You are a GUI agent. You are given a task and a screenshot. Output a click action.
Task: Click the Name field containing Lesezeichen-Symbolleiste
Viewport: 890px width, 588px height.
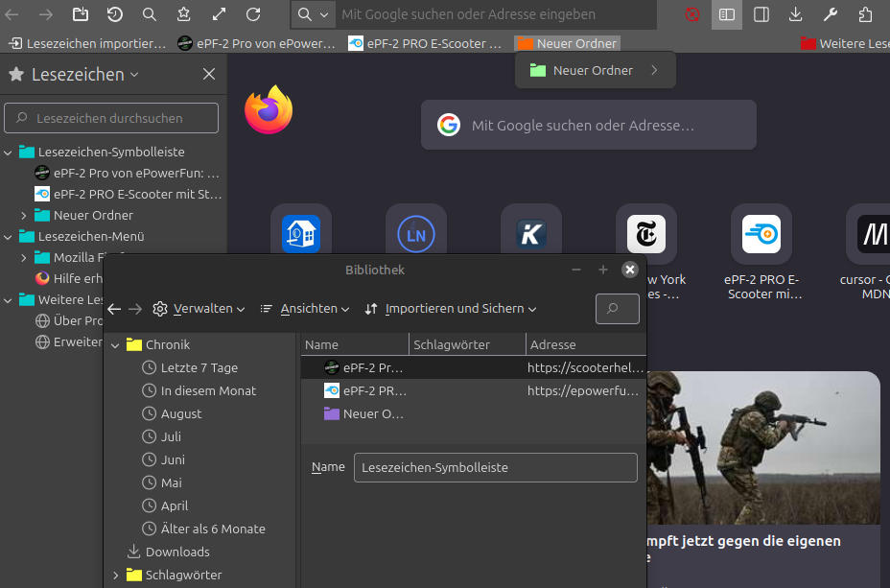click(x=495, y=467)
